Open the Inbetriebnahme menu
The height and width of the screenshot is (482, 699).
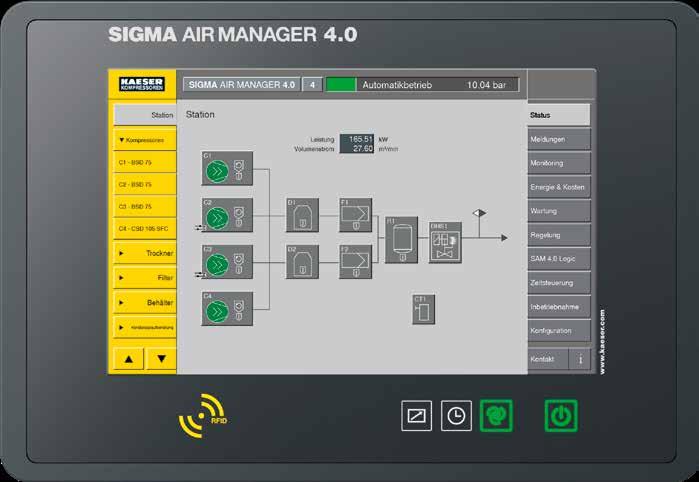pyautogui.click(x=559, y=307)
